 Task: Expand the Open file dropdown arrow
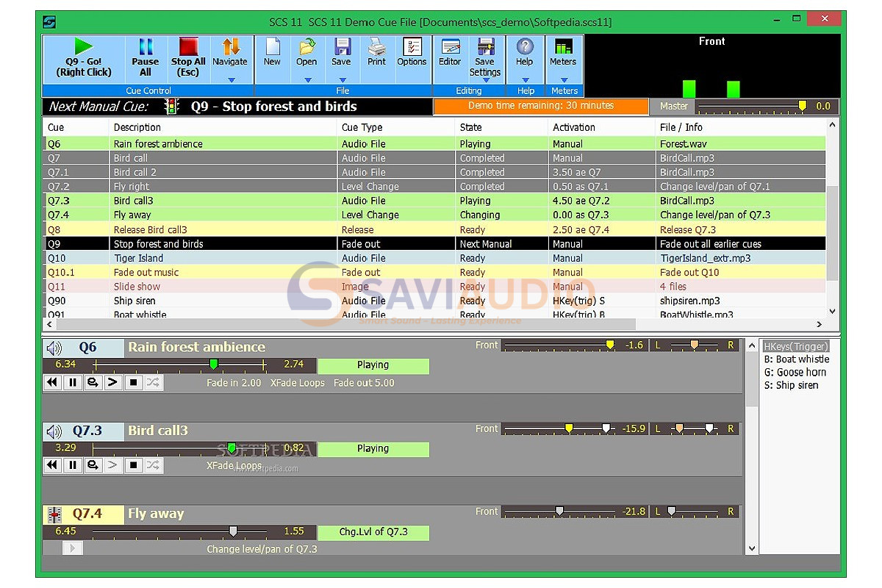307,79
